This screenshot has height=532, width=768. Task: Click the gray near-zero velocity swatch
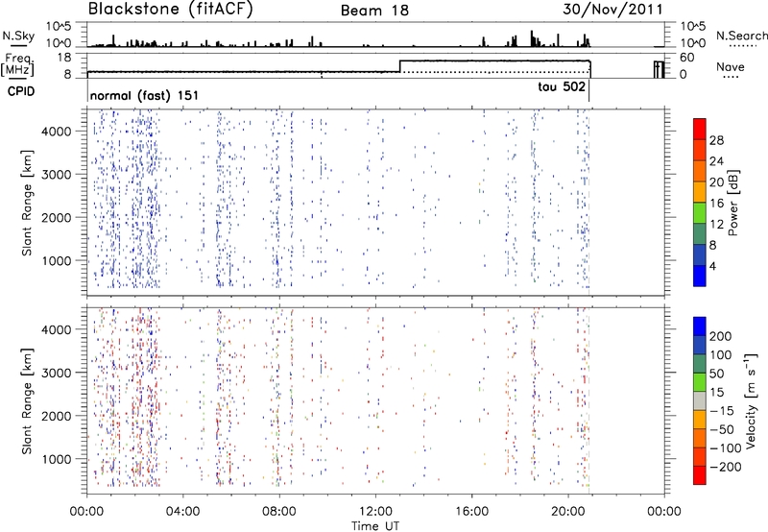(700, 401)
